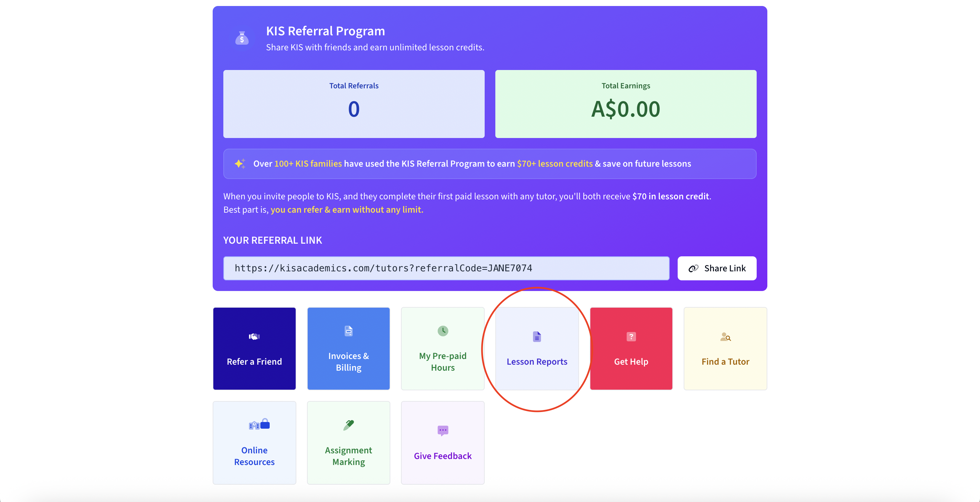Click the '100+ KIS families' highlighted text
This screenshot has height=502, width=980.
tap(308, 164)
